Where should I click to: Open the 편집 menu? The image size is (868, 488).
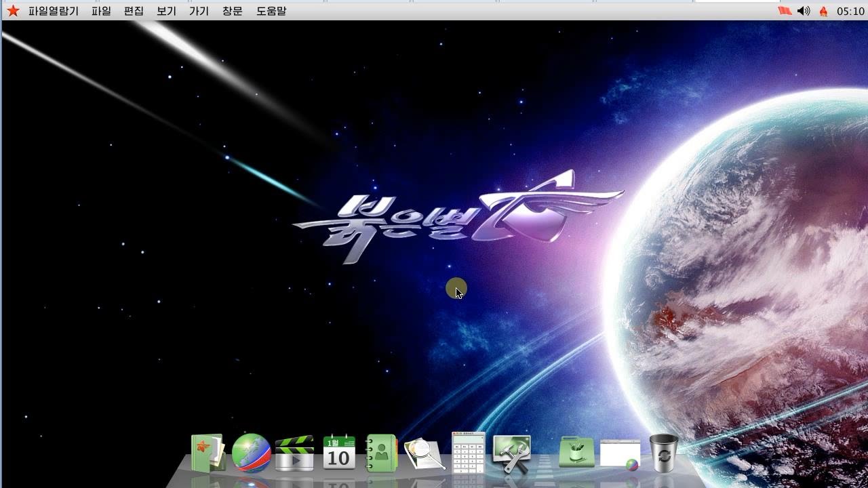tap(134, 11)
